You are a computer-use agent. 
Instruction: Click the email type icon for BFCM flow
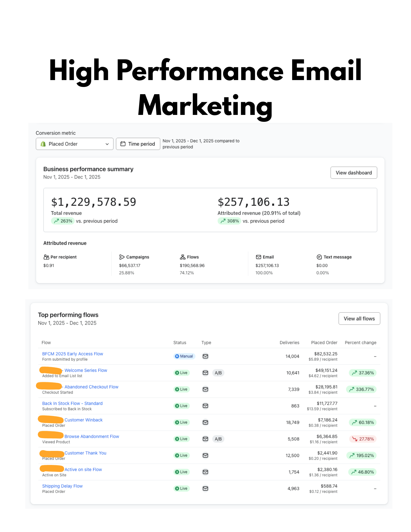tap(205, 356)
